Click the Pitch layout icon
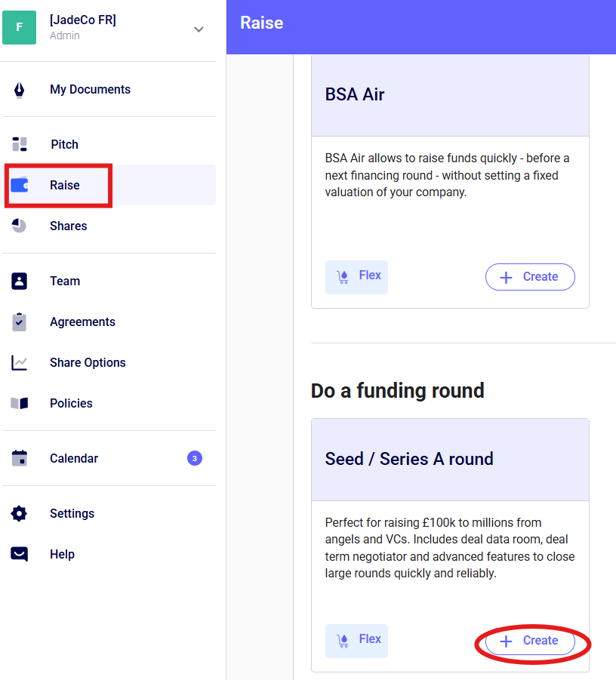Screen dimensions: 616x680 tap(20, 144)
